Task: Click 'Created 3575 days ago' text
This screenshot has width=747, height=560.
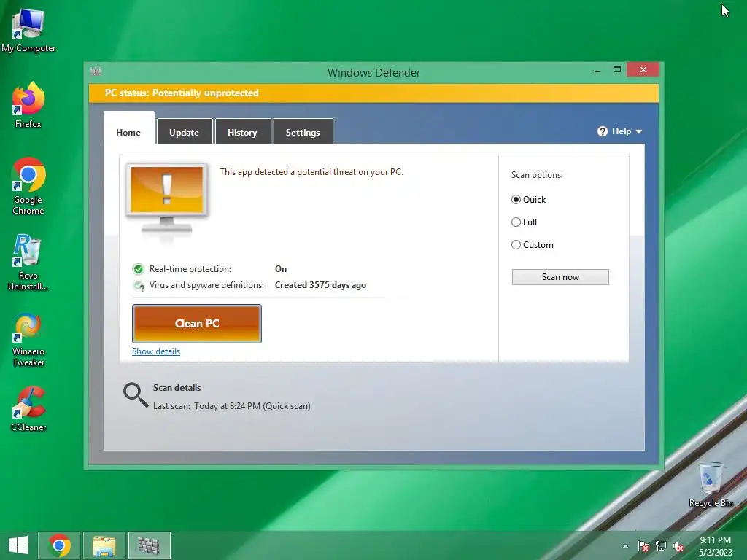Action: [x=320, y=285]
